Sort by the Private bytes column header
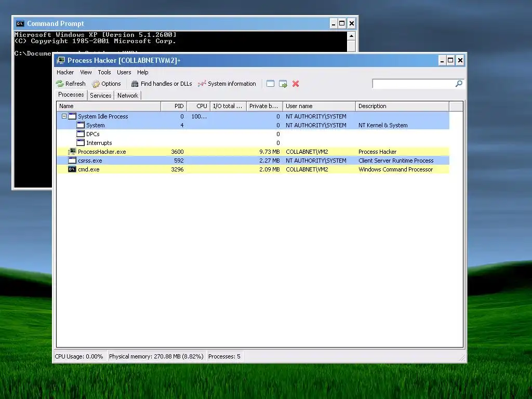This screenshot has height=399, width=532. (x=264, y=106)
